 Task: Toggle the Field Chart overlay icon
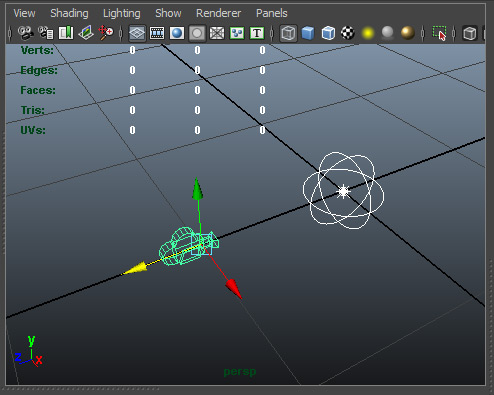217,33
